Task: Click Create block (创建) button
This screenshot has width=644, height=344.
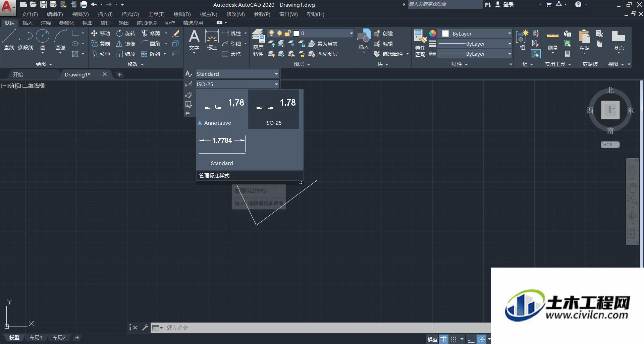Action: (x=383, y=33)
